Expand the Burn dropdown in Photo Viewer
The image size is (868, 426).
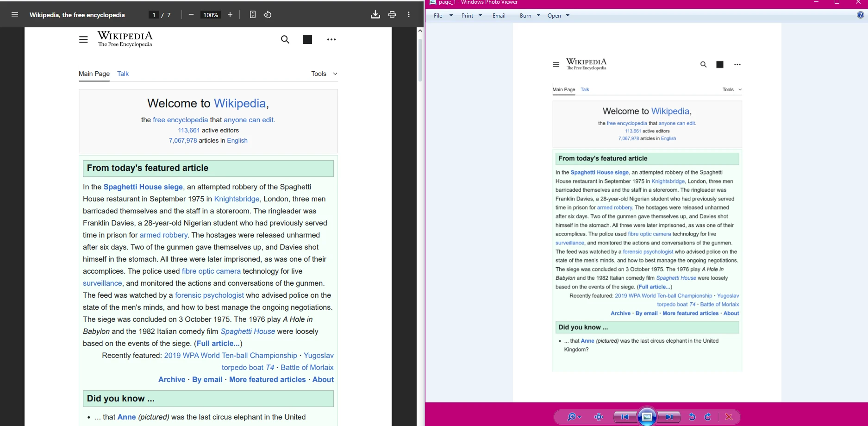pyautogui.click(x=537, y=15)
